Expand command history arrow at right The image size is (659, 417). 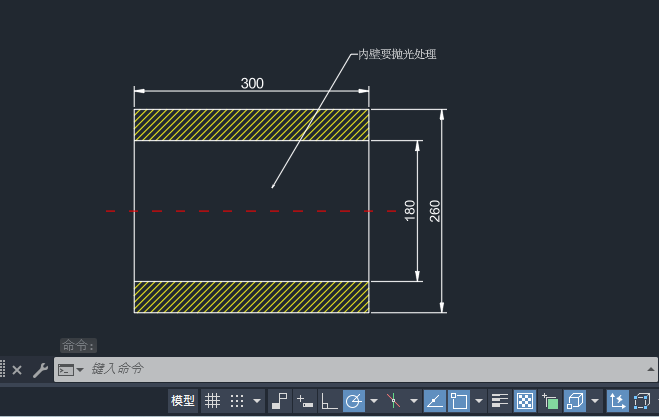coord(651,369)
